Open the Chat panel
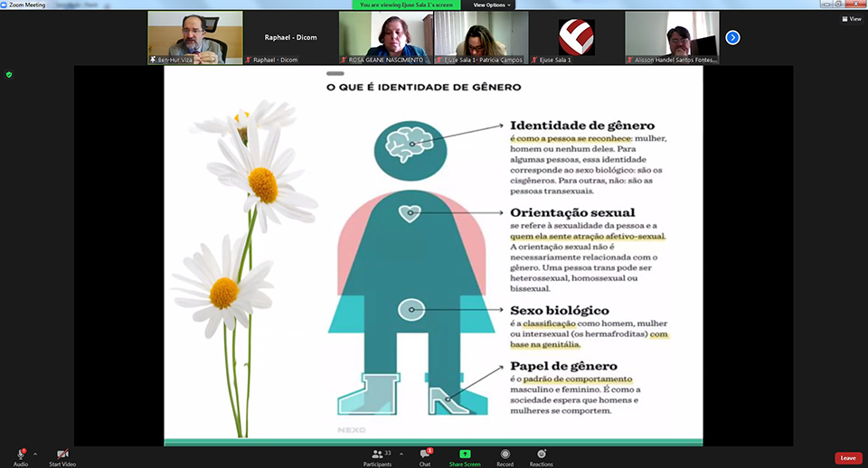 pyautogui.click(x=424, y=454)
